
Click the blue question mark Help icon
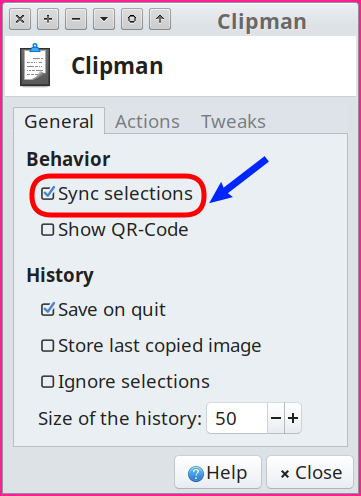pos(196,474)
